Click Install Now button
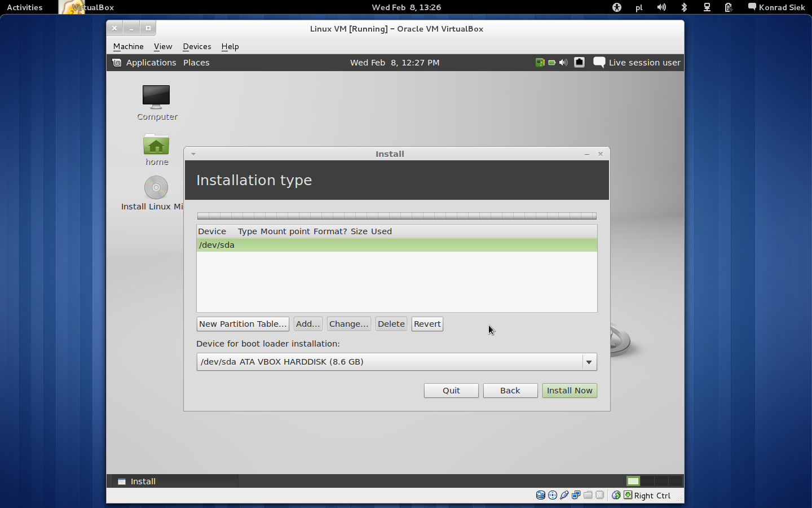The image size is (812, 508). click(x=570, y=391)
